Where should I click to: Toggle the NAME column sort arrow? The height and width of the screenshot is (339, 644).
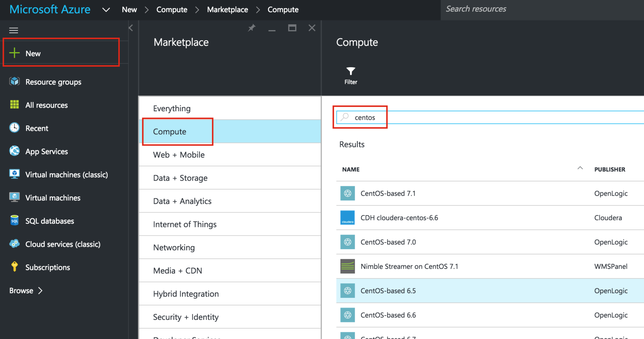[x=580, y=168]
